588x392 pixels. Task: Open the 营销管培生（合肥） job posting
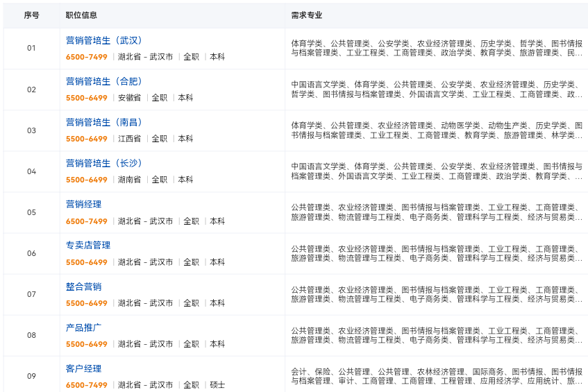(x=103, y=81)
